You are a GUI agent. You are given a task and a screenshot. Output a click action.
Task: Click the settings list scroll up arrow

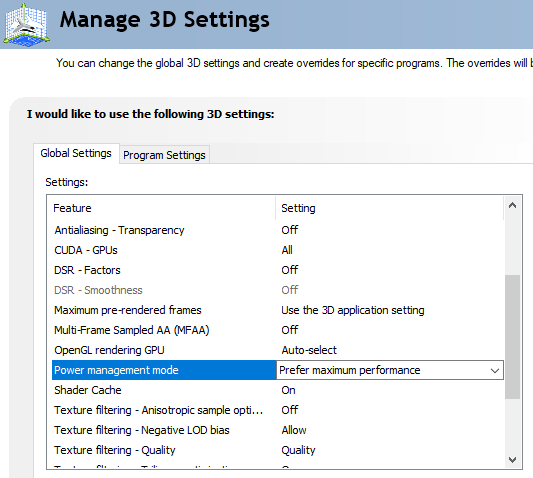point(512,205)
